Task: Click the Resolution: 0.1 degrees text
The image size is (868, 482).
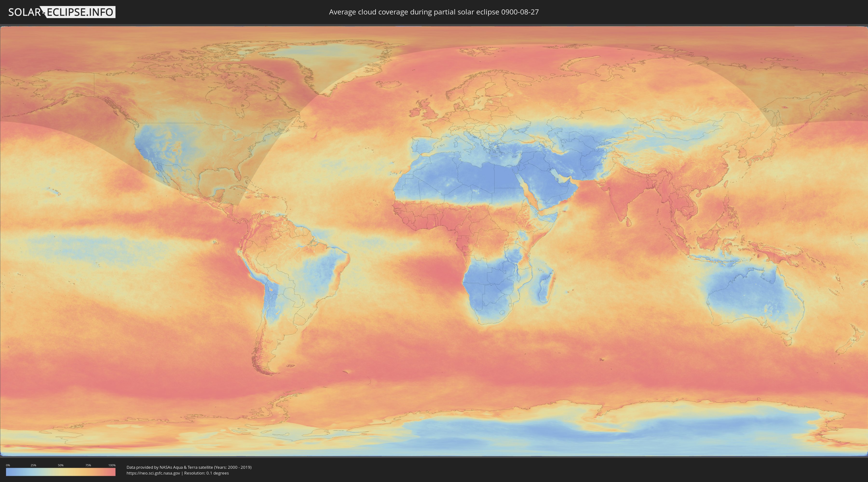Action: pyautogui.click(x=206, y=473)
